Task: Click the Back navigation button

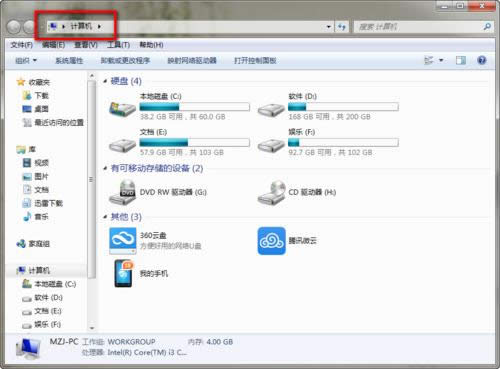Action: 14,27
